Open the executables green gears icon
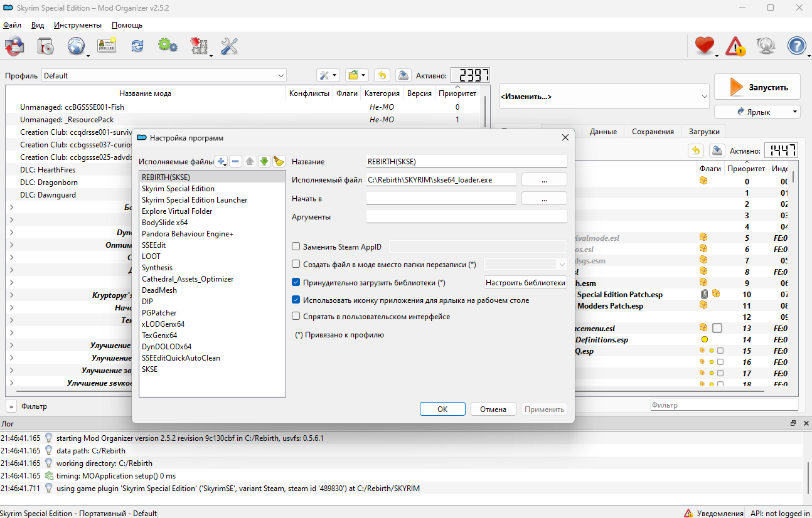This screenshot has width=812, height=518. click(168, 46)
